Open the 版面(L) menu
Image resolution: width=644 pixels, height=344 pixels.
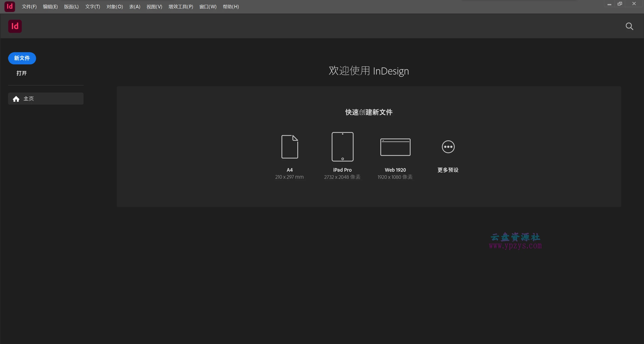pos(71,7)
